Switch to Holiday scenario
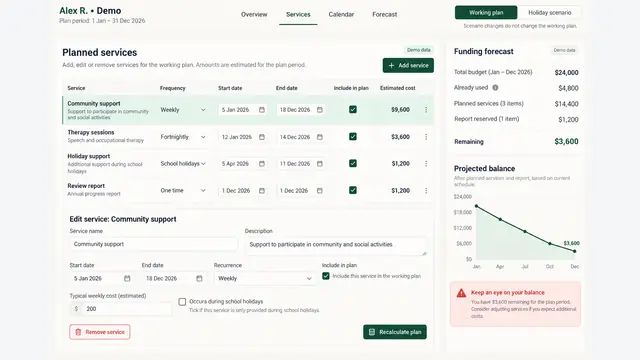Screen dimensions: 640x360 point(549,13)
